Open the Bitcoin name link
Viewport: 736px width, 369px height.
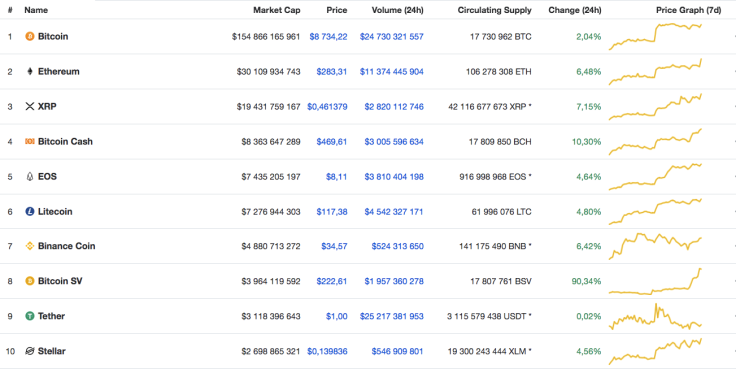pos(53,36)
